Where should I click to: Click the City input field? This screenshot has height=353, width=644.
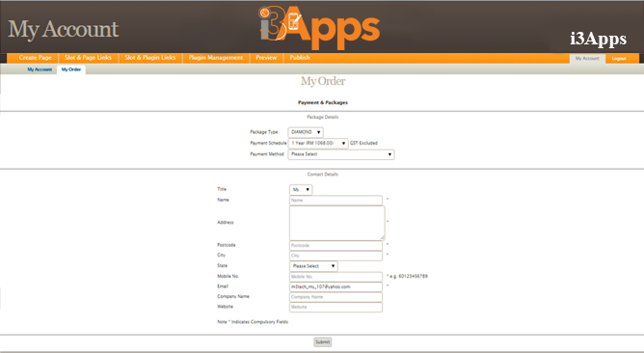coord(335,256)
